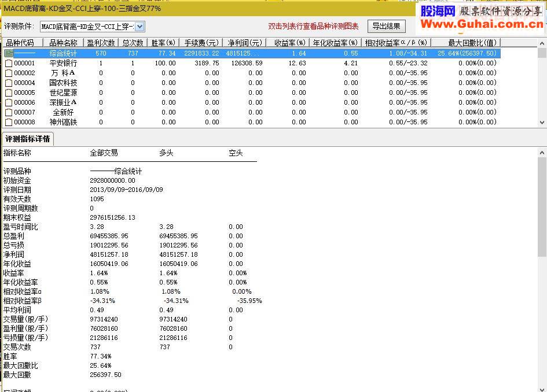Tick the checkbox for 000005 世纪星源

[9, 93]
